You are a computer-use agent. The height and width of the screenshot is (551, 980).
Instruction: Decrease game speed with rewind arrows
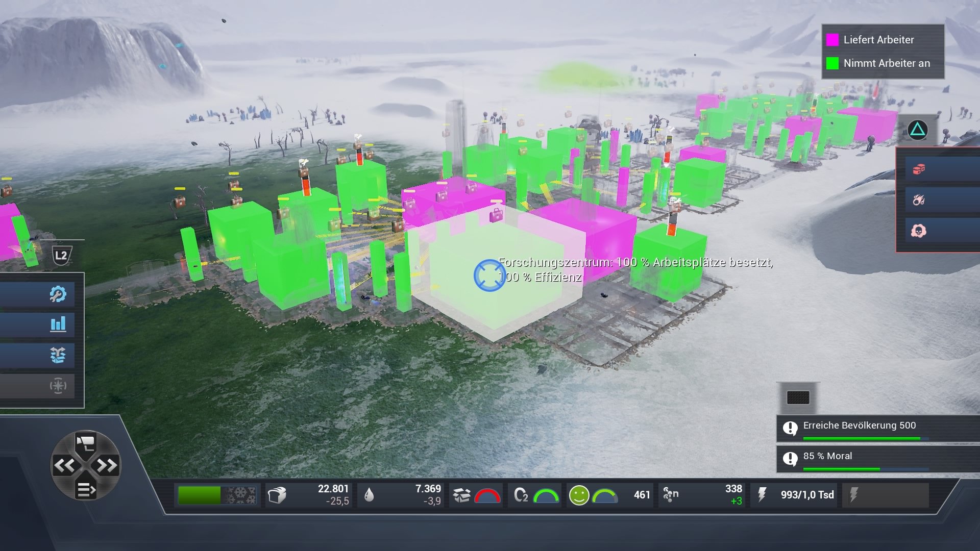tap(65, 465)
